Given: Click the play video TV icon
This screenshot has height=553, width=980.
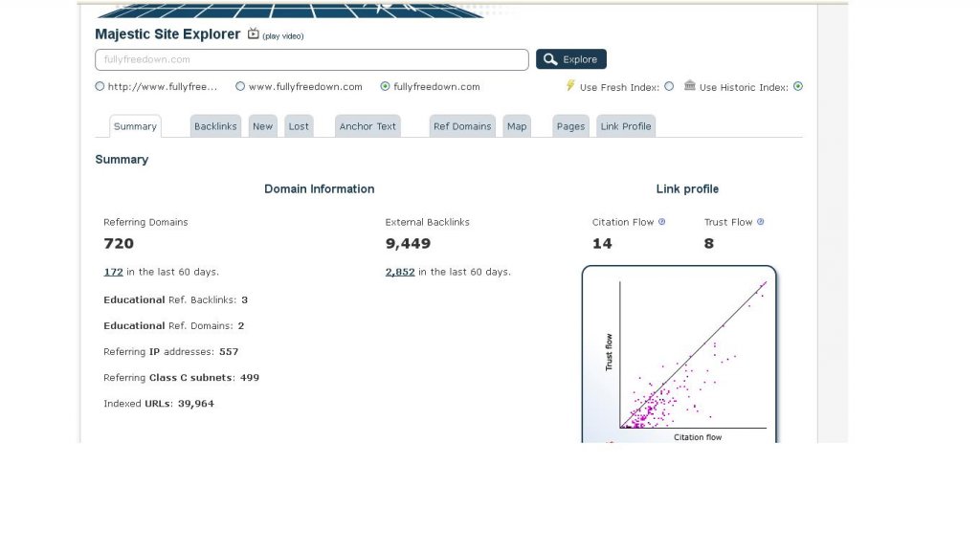Looking at the screenshot, I should tap(253, 33).
